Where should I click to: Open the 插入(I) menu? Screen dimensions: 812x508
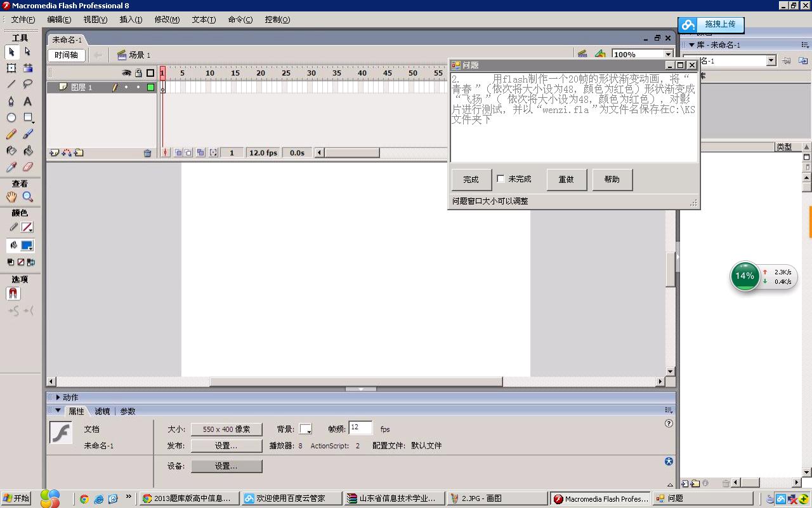tap(131, 20)
